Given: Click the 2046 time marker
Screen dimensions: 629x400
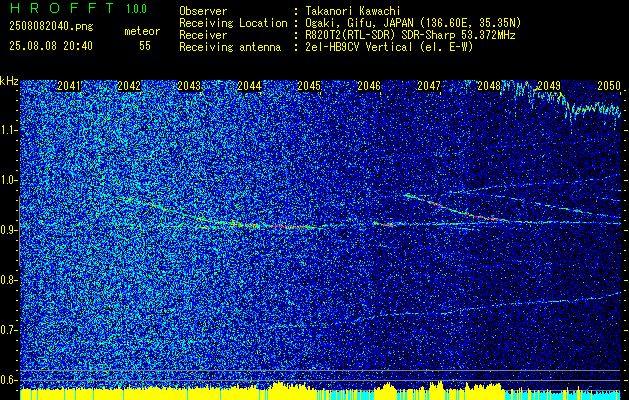Looking at the screenshot, I should point(369,85).
